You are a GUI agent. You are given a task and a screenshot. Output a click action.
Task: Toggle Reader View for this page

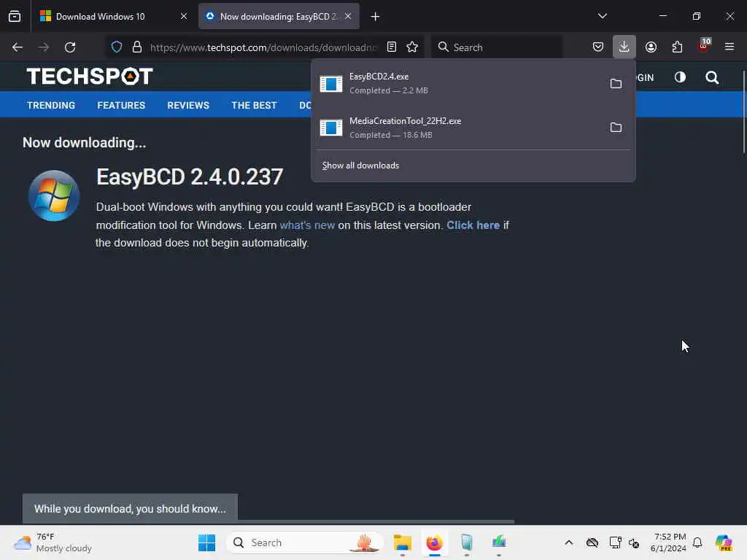pos(392,47)
